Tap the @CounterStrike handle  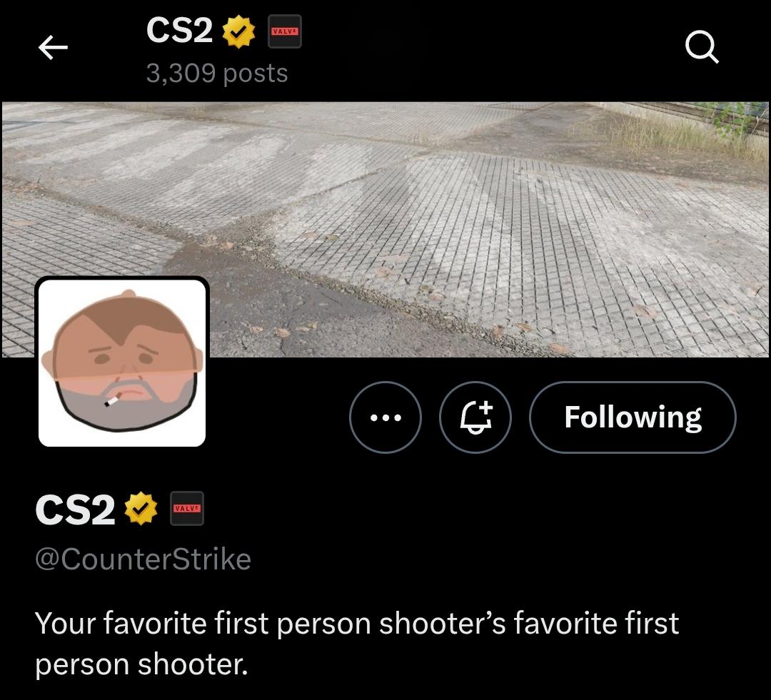point(143,559)
